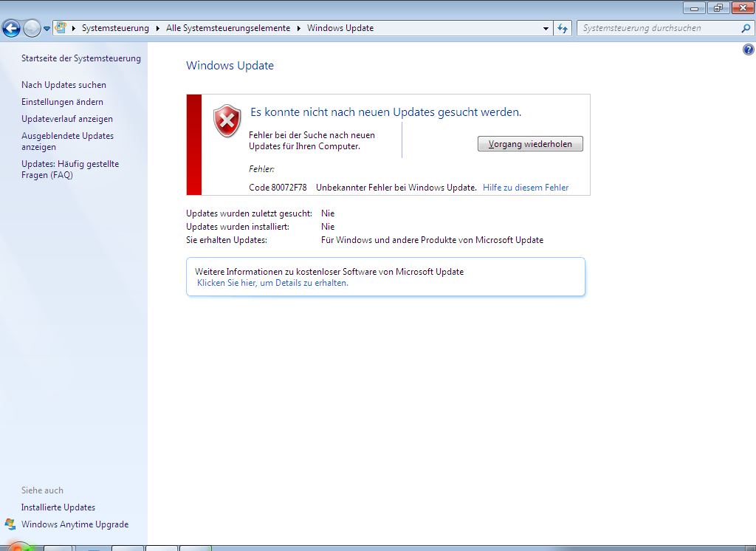Viewport: 756px width, 551px height.
Task: Refresh the page with the refresh icon
Action: [x=563, y=29]
